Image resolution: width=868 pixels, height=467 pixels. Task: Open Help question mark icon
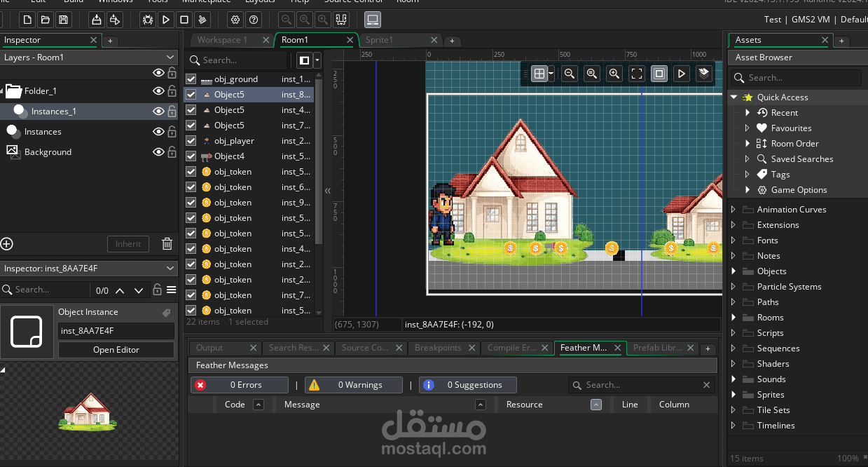pyautogui.click(x=254, y=20)
